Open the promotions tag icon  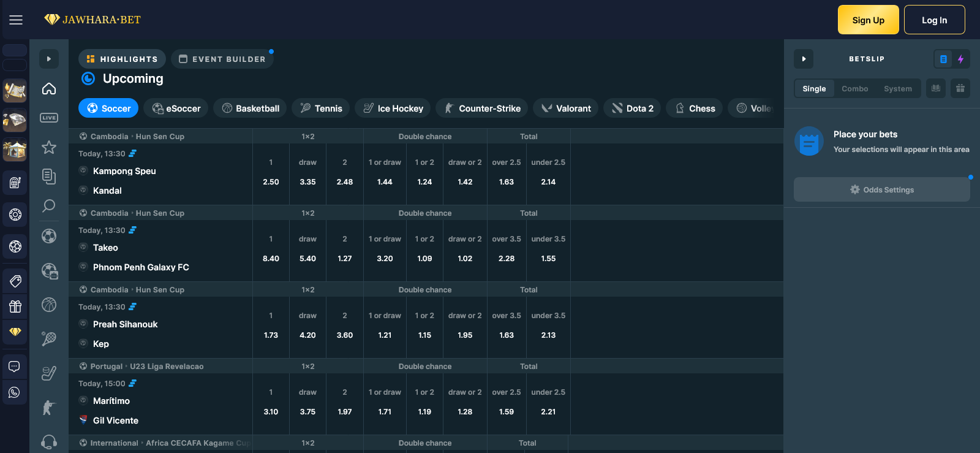tap(15, 281)
